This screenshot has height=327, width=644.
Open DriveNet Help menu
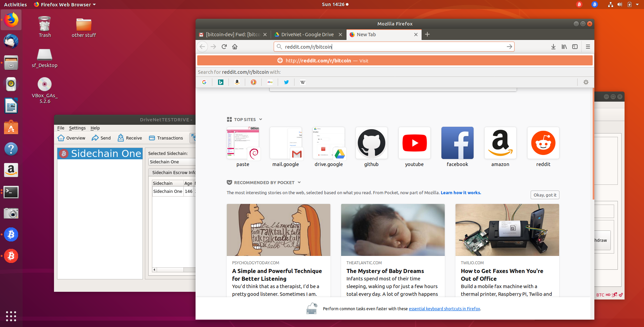[95, 128]
